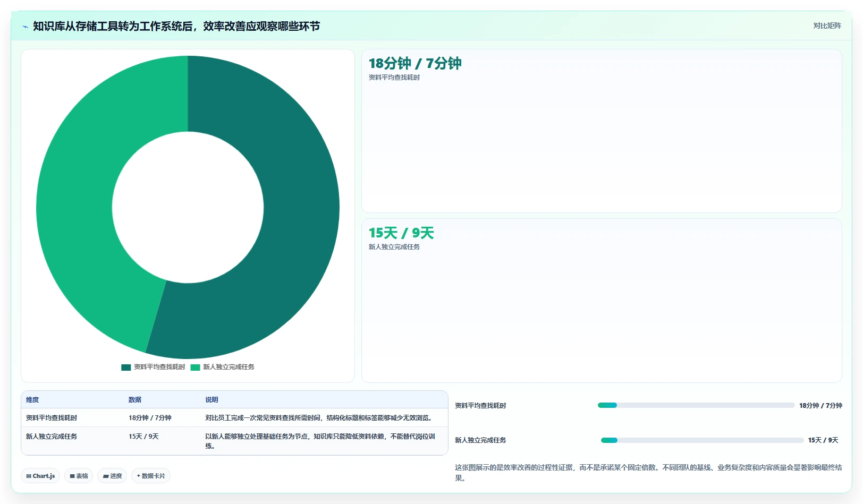The height and width of the screenshot is (504, 863).
Task: Select table cell 15天 / 9天
Action: 143,437
